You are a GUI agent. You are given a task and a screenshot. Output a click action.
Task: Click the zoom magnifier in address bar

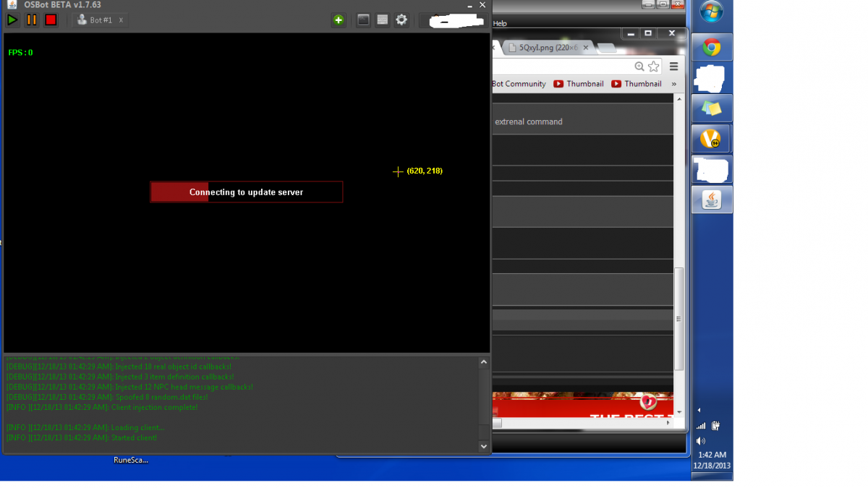click(x=639, y=67)
